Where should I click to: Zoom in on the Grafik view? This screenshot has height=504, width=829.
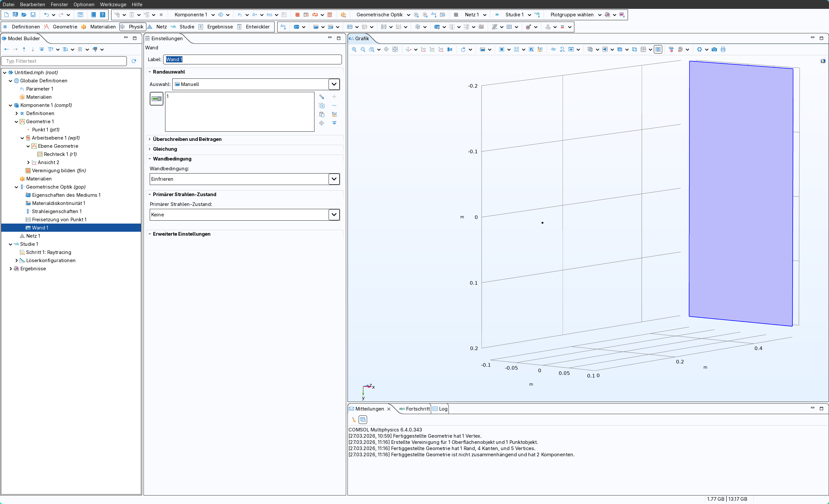tap(354, 49)
